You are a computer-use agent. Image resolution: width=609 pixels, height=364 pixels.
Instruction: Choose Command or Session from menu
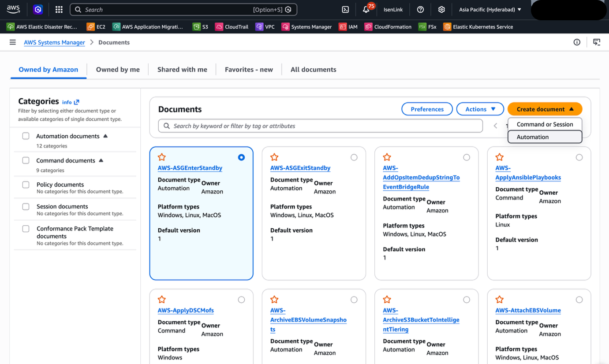point(545,124)
